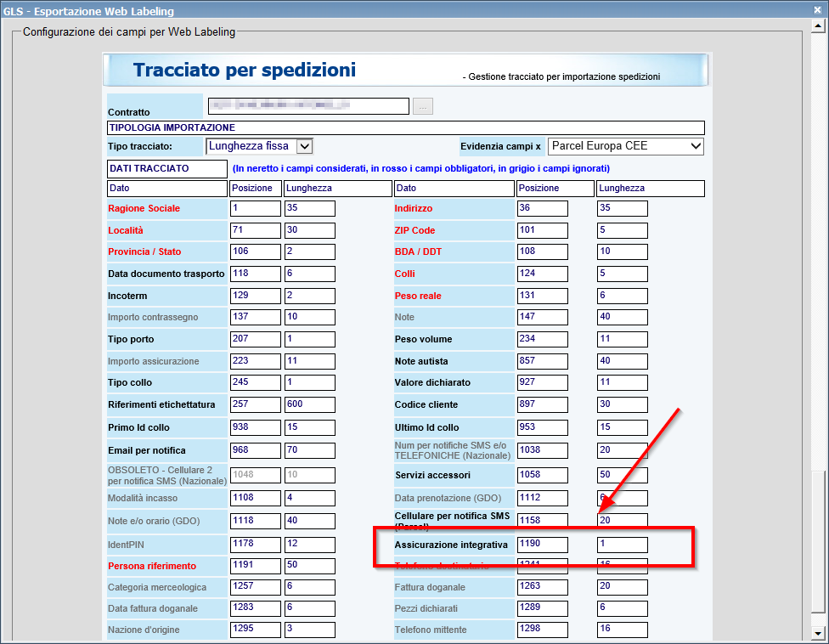The image size is (829, 644).
Task: Edit the Indirizzo position field
Action: (543, 208)
